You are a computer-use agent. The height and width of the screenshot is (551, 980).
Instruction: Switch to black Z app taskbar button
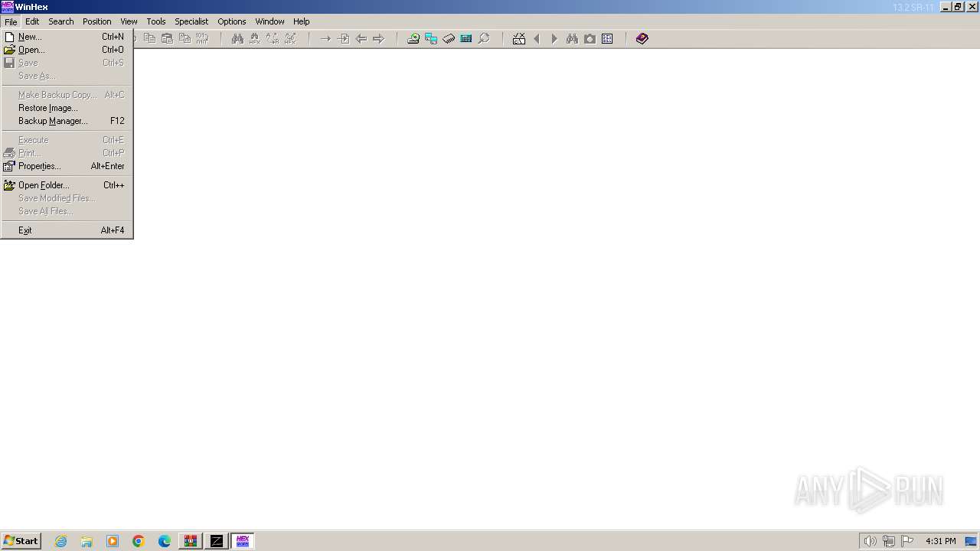coord(217,541)
